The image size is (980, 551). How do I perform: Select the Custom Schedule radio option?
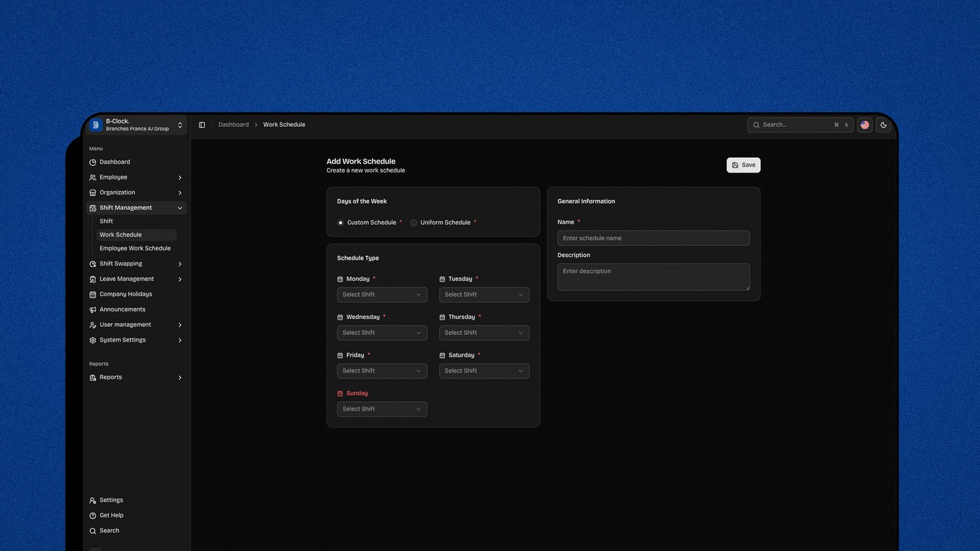[341, 223]
